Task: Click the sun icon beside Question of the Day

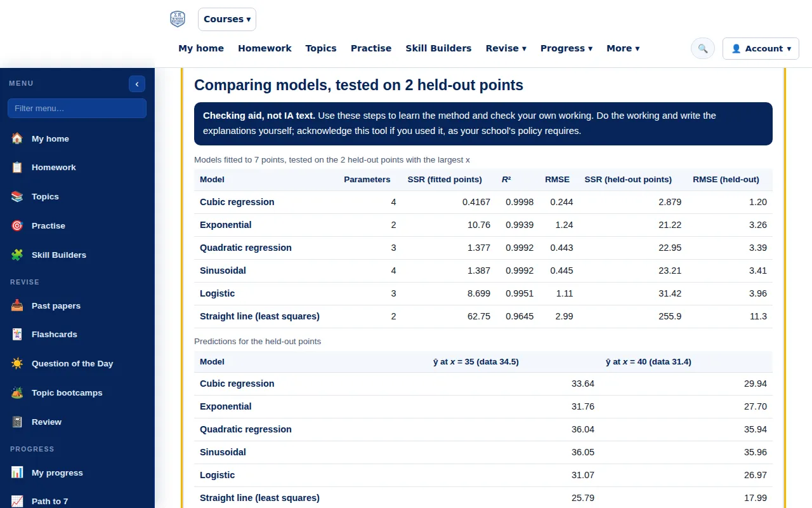Action: pos(17,364)
